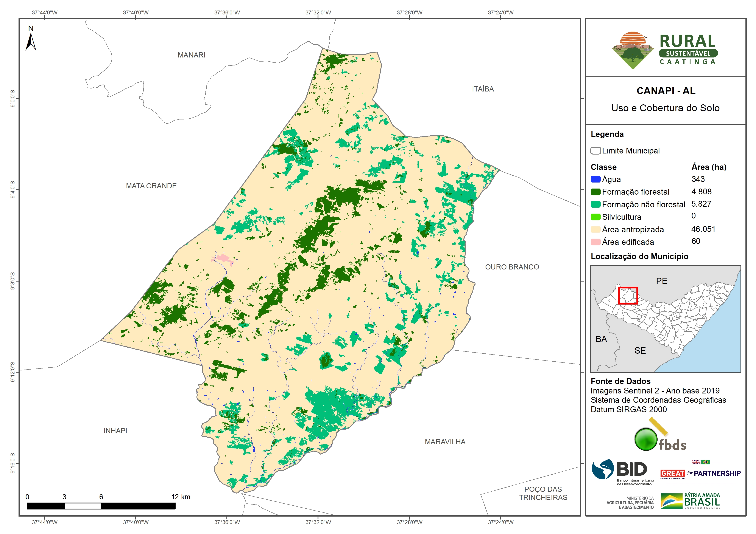Click the Limite Municipal legend symbol
This screenshot has width=756, height=534.
595,151
